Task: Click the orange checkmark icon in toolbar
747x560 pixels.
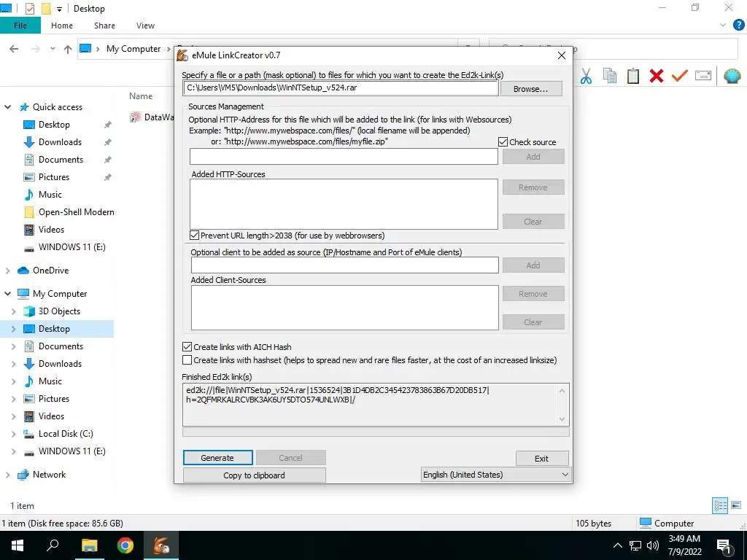Action: (x=680, y=76)
